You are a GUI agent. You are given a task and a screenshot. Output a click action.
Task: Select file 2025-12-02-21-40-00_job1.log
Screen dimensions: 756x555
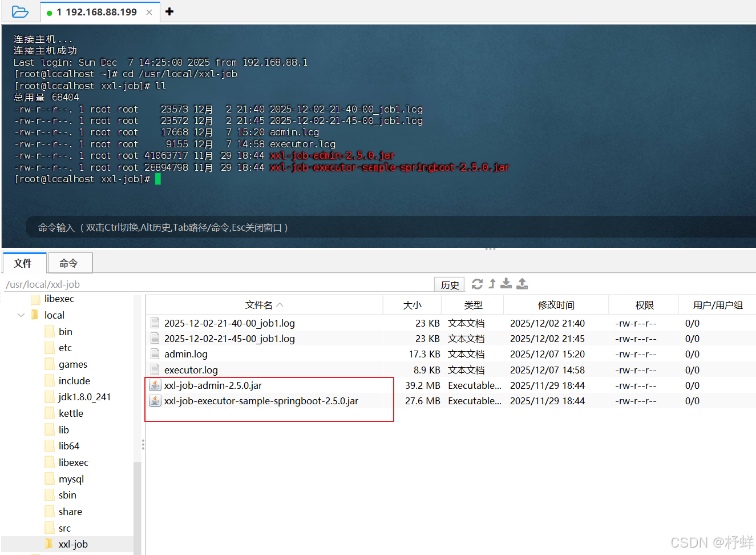pyautogui.click(x=229, y=323)
